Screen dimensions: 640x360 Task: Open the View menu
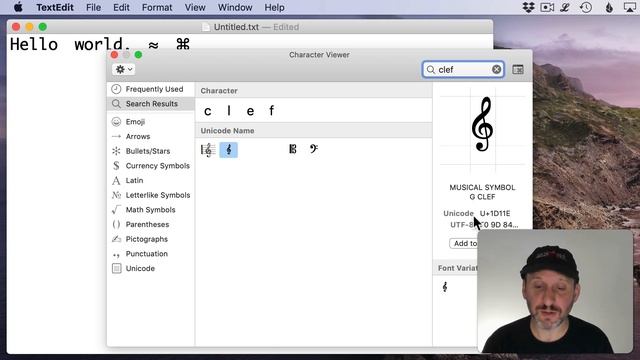[x=195, y=7]
